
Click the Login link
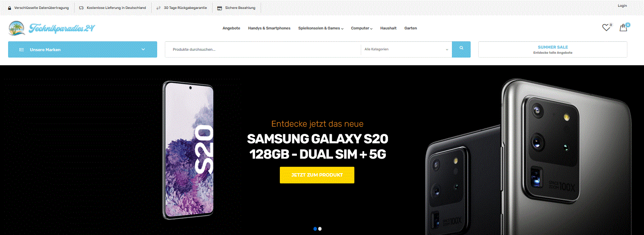tap(622, 6)
